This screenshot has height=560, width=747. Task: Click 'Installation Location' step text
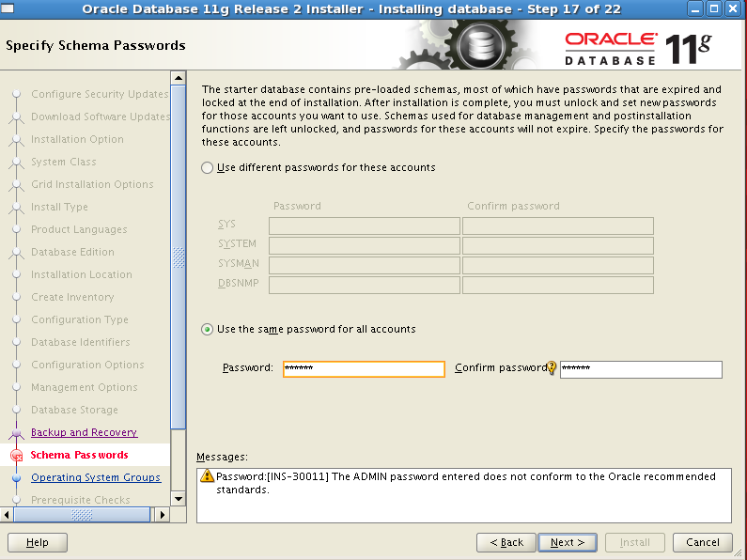[x=82, y=274]
